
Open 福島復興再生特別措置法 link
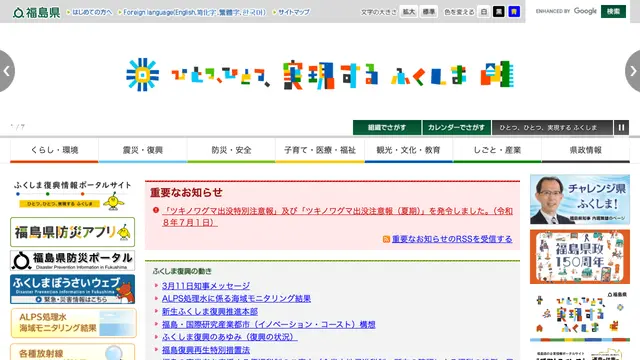(x=206, y=350)
